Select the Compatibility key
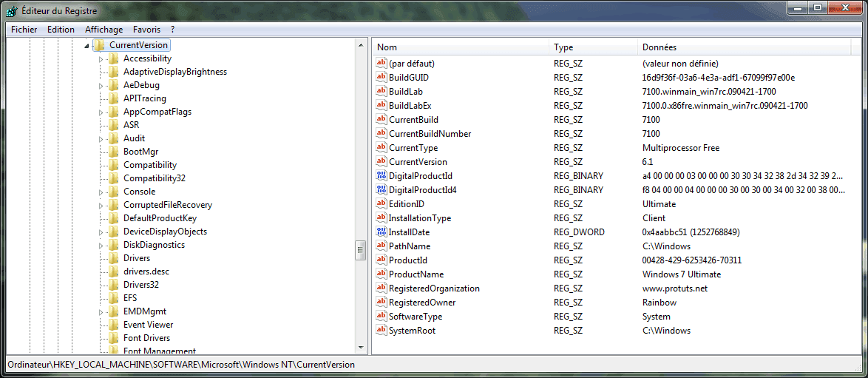The height and width of the screenshot is (378, 868). [150, 165]
